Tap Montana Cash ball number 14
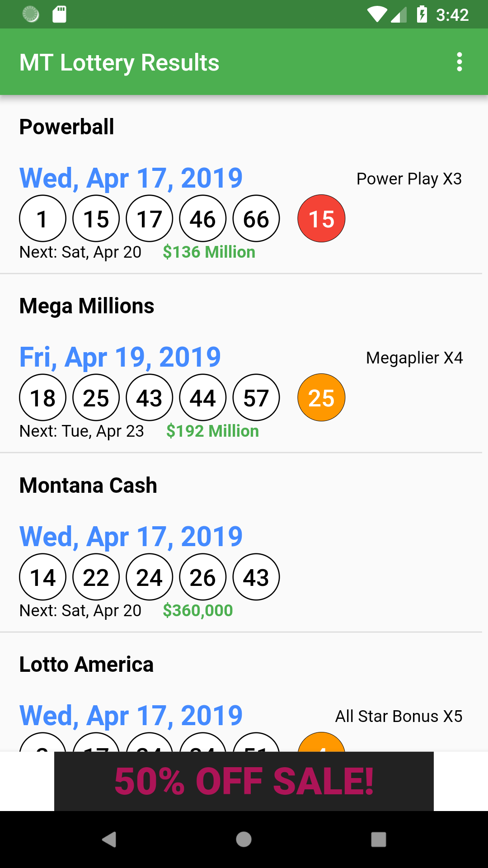This screenshot has width=488, height=868. point(43,577)
